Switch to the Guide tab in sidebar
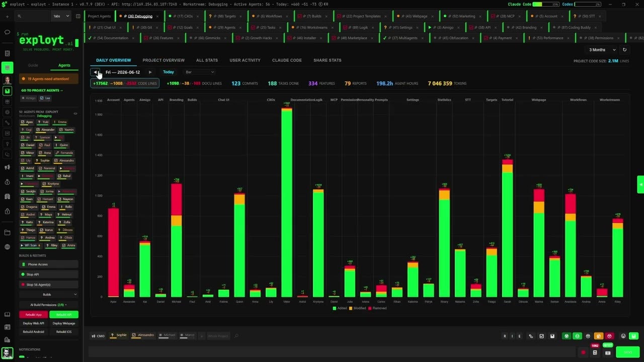 [33, 65]
